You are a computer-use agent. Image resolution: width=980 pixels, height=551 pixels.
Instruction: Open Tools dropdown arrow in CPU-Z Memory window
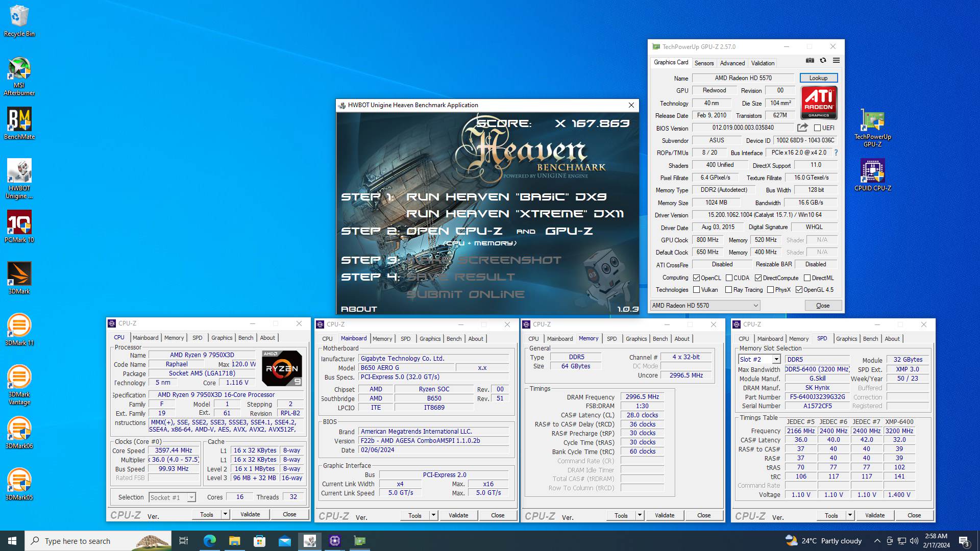tap(640, 515)
